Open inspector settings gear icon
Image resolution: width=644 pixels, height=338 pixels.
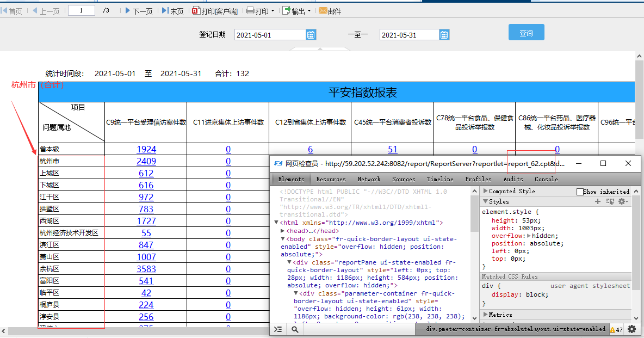click(632, 329)
